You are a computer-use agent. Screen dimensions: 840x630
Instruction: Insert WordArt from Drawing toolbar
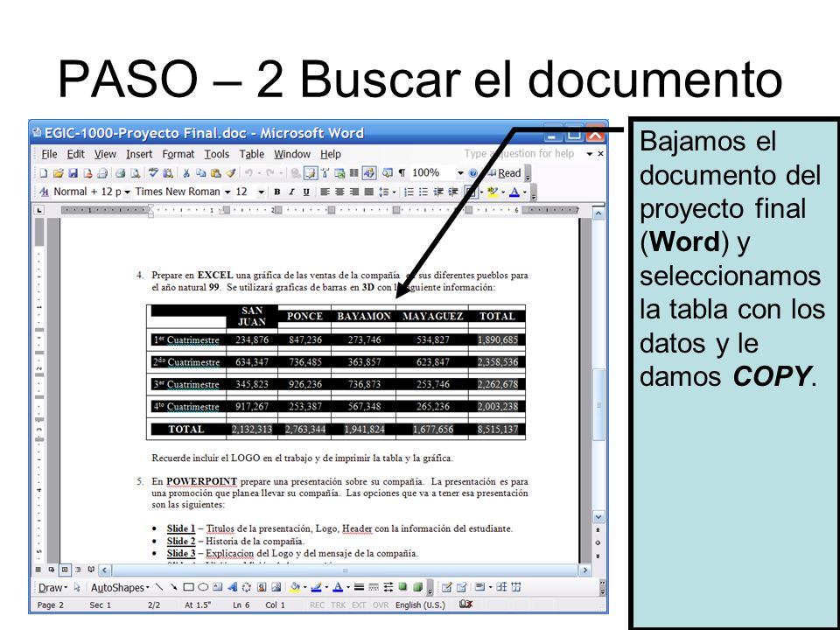tap(232, 587)
